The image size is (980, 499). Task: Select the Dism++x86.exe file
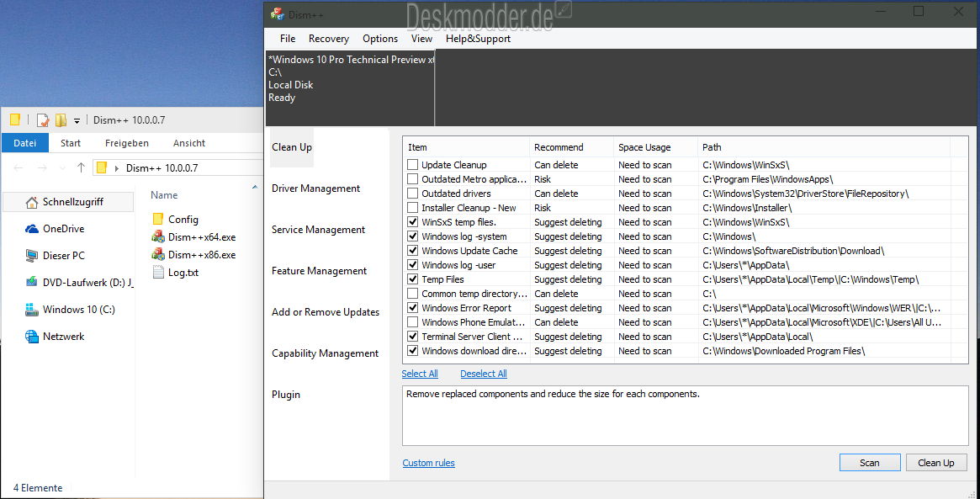click(193, 254)
